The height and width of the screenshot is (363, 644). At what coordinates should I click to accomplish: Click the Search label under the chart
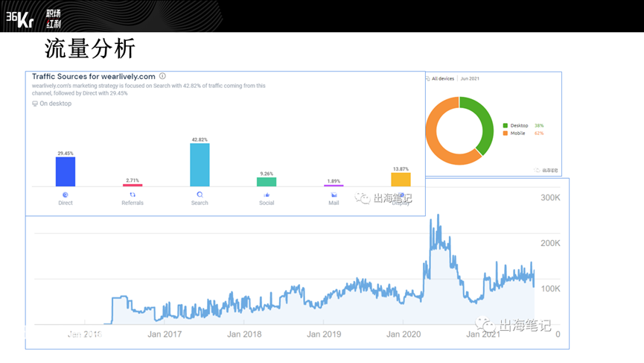(200, 203)
